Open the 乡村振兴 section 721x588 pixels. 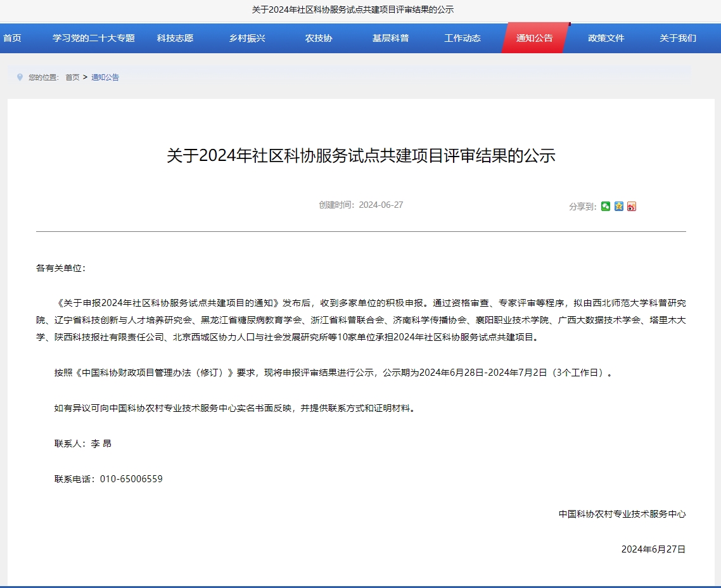point(246,37)
